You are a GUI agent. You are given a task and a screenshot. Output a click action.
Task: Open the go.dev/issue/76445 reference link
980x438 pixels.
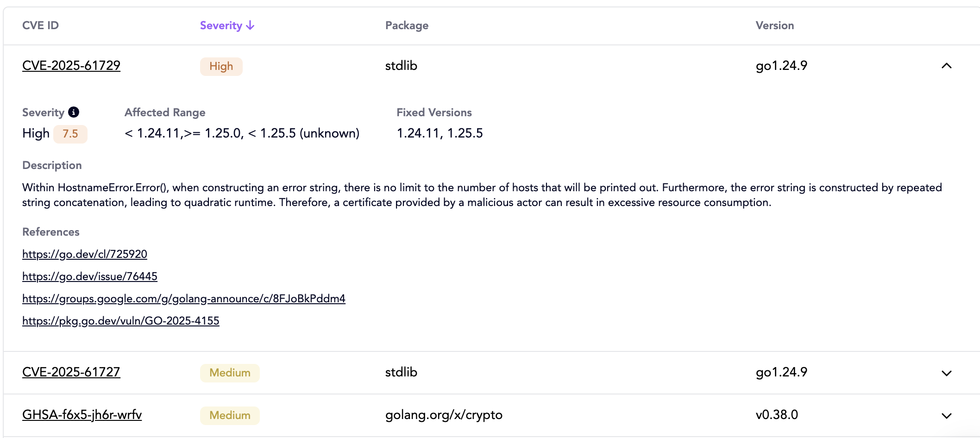[90, 276]
